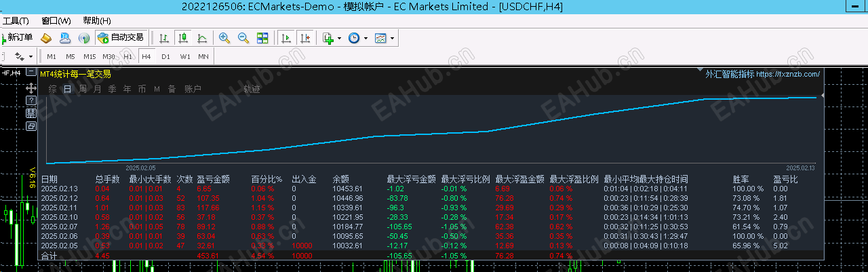Select the MN timeframe
The image size is (868, 272).
click(x=203, y=56)
